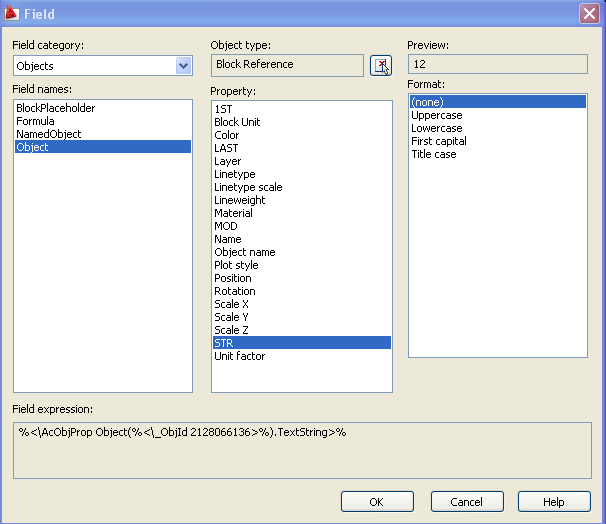The height and width of the screenshot is (524, 606).
Task: Select the LAST property
Action: pyautogui.click(x=302, y=148)
